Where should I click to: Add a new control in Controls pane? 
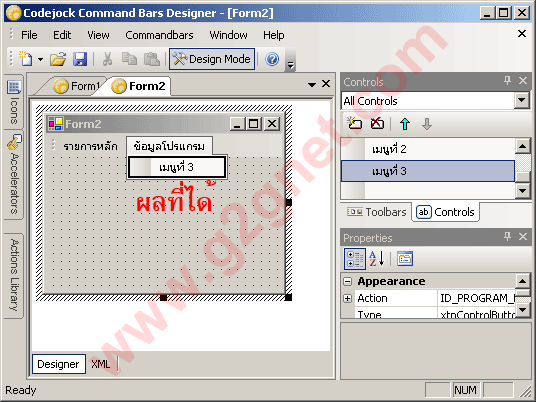354,123
